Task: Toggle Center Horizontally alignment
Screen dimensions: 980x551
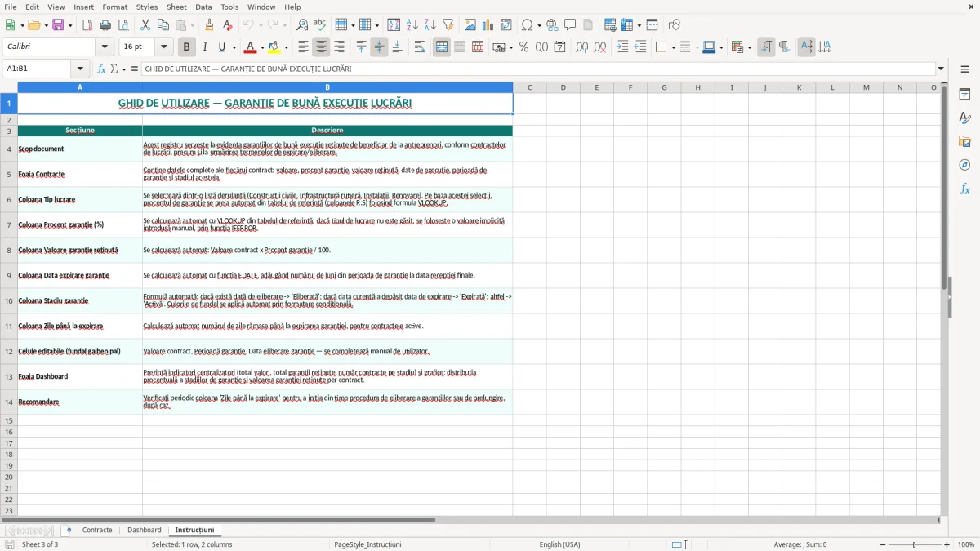Action: point(321,47)
